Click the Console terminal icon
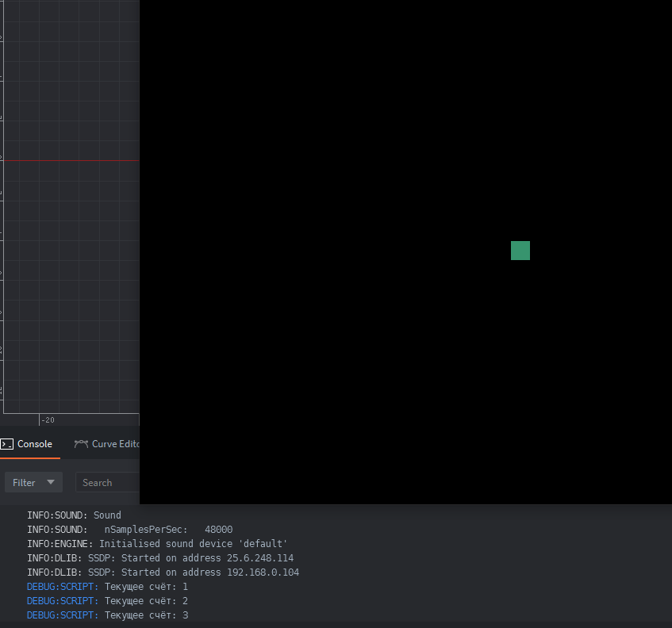This screenshot has width=672, height=628. pos(6,444)
